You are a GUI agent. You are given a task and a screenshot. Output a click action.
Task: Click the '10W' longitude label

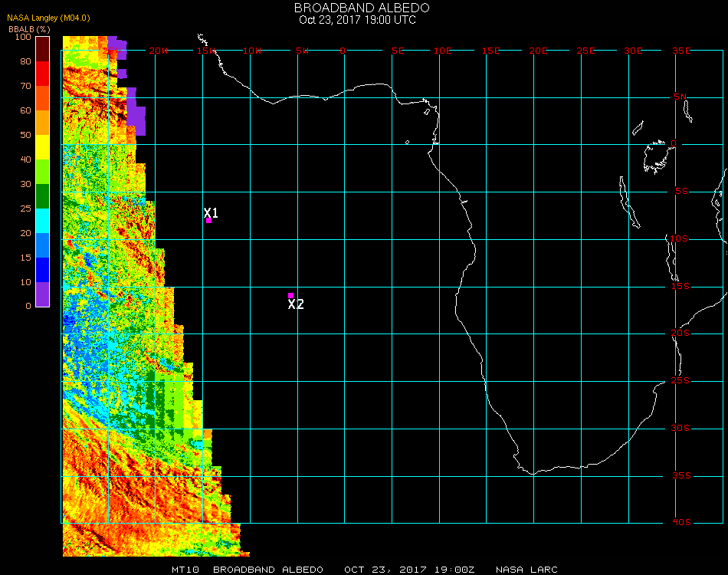pos(252,51)
